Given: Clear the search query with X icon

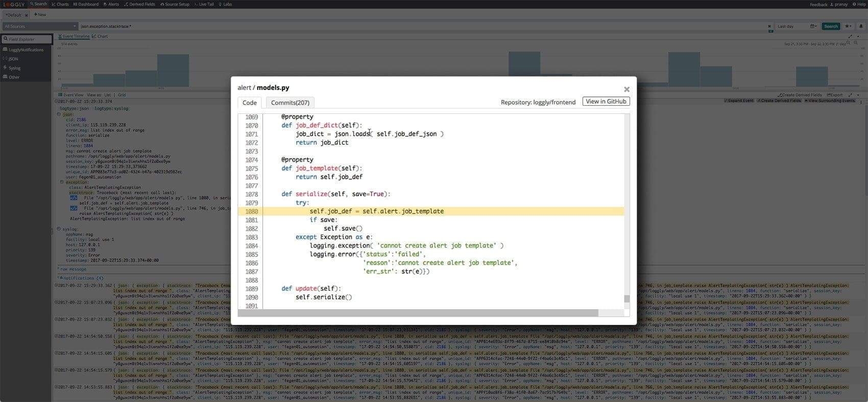Looking at the screenshot, I should coord(769,26).
